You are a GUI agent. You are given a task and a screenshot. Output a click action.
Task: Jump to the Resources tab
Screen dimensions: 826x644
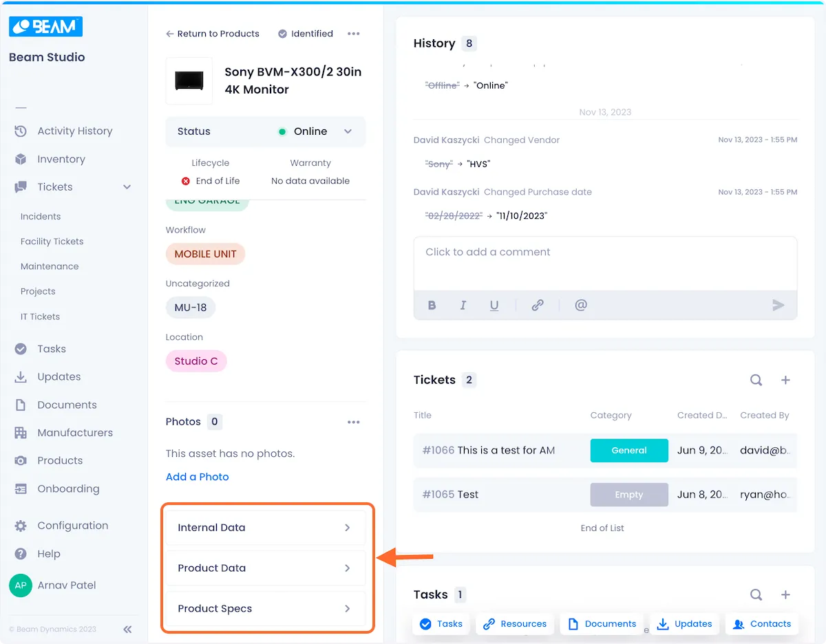tap(515, 624)
